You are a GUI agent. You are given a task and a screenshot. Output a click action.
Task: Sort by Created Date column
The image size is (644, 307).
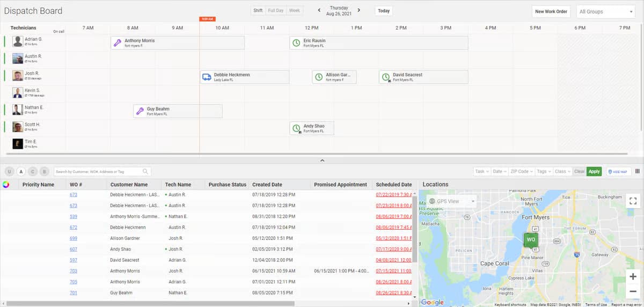coord(267,185)
